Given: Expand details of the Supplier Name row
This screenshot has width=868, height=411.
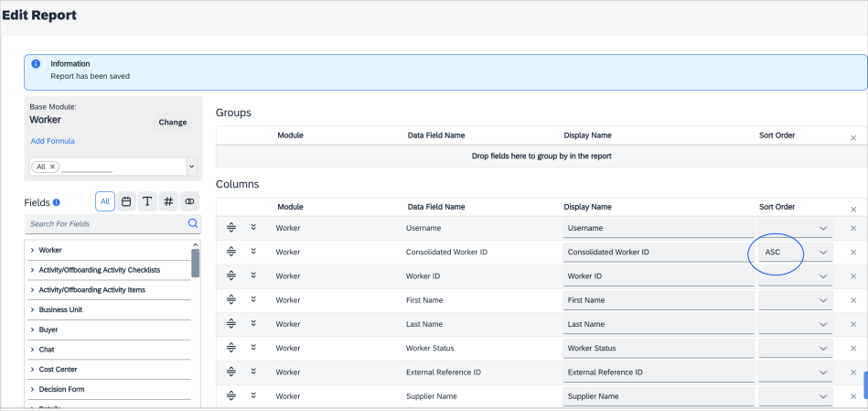Looking at the screenshot, I should point(253,395).
